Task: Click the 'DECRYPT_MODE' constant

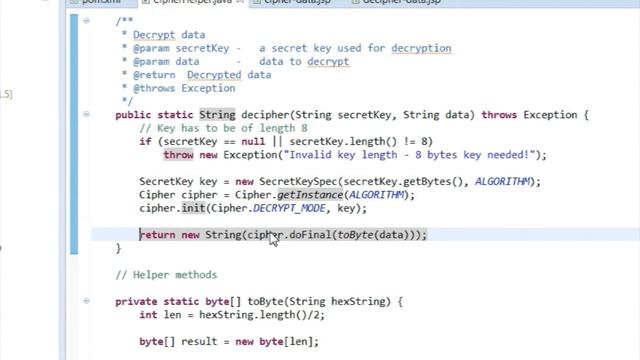Action: (x=289, y=208)
